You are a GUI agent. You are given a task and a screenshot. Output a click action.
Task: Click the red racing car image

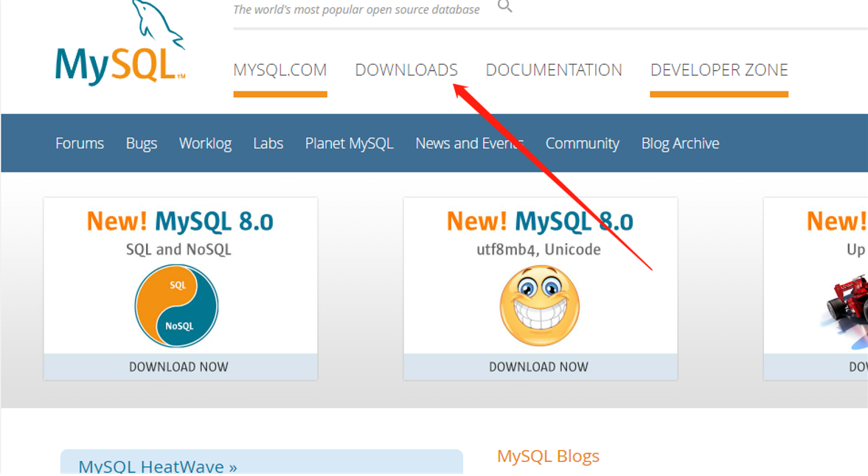[846, 312]
